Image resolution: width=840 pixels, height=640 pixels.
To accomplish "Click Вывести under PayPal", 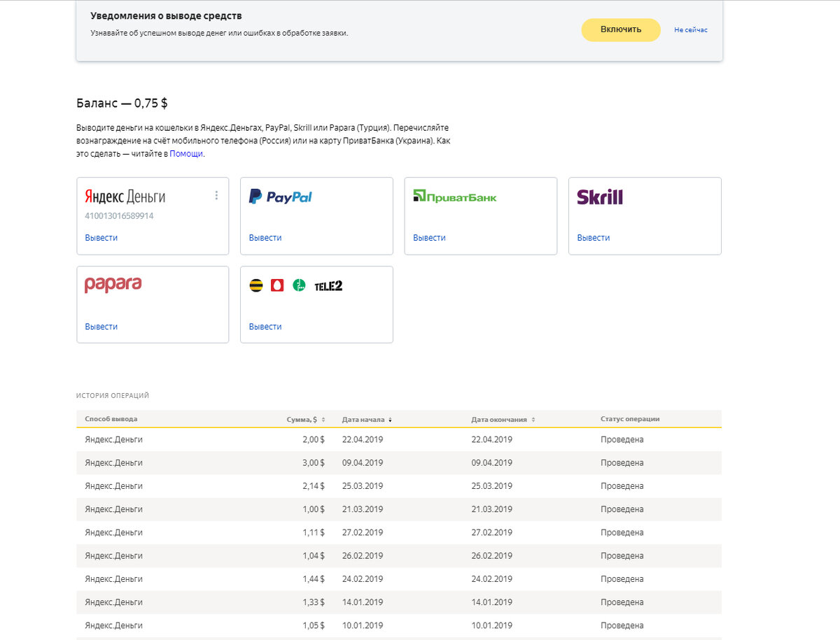I will click(265, 238).
